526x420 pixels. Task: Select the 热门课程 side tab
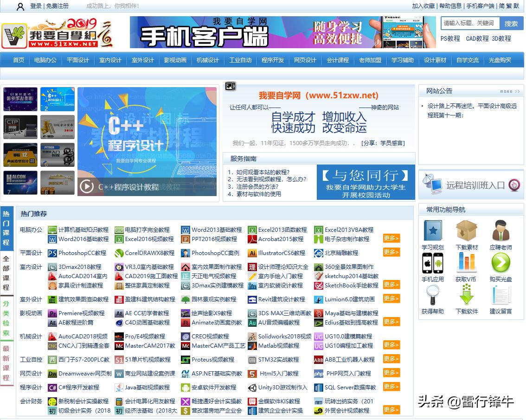(6, 228)
